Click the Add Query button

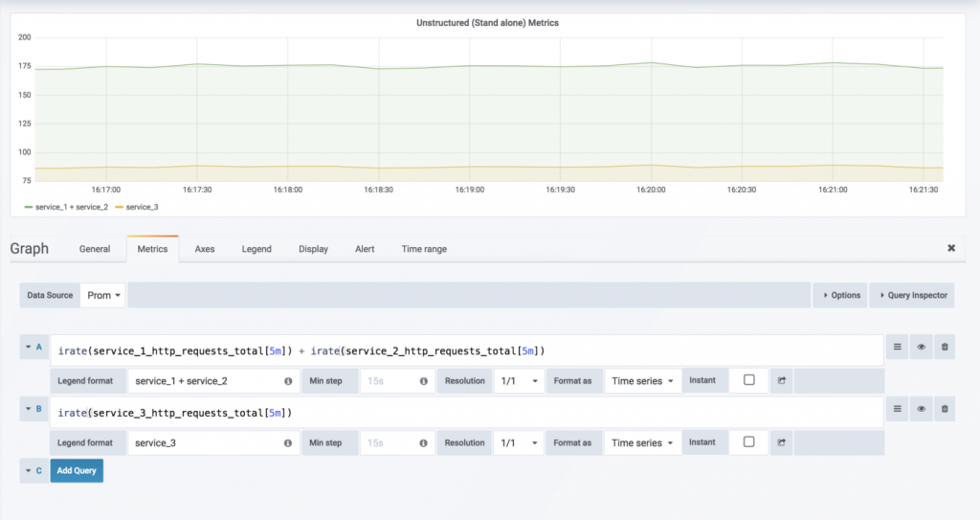click(77, 471)
